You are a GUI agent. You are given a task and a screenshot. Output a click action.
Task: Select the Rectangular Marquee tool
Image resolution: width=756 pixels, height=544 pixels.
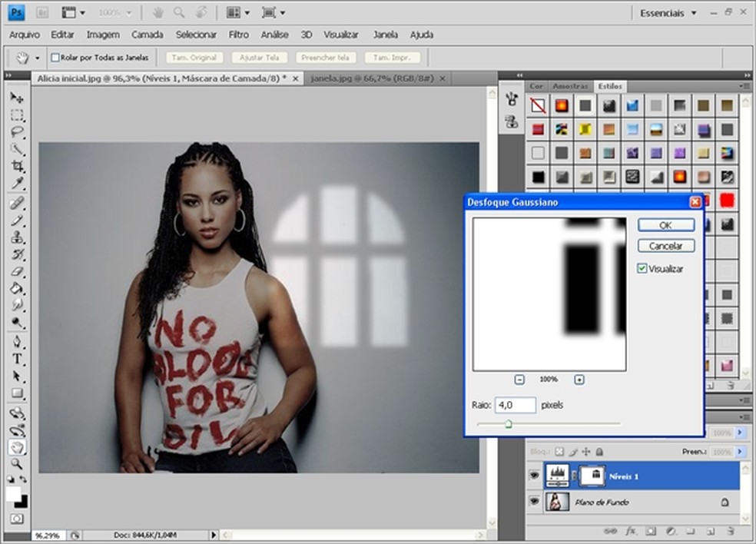17,115
